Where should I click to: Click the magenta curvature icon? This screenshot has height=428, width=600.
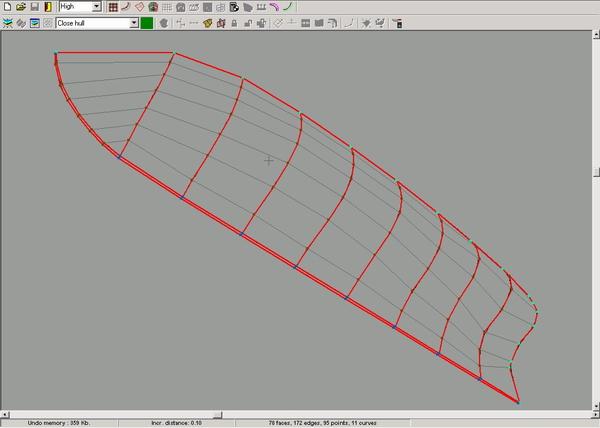pyautogui.click(x=274, y=7)
